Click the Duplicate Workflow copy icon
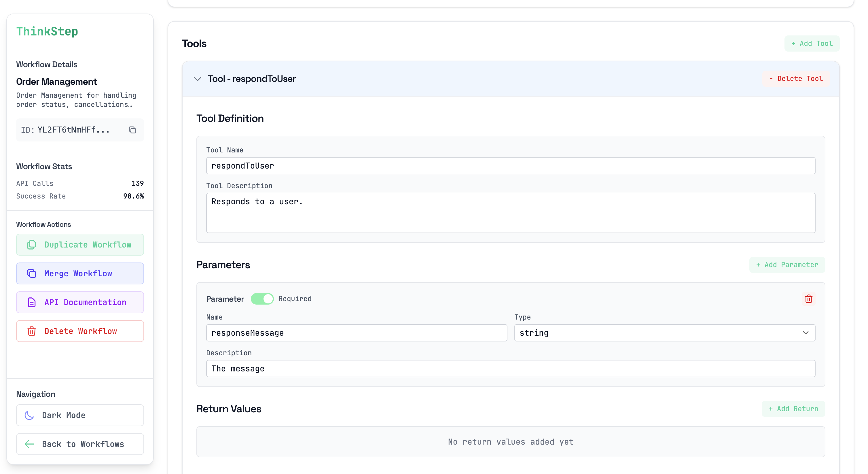868x474 pixels. (32, 244)
